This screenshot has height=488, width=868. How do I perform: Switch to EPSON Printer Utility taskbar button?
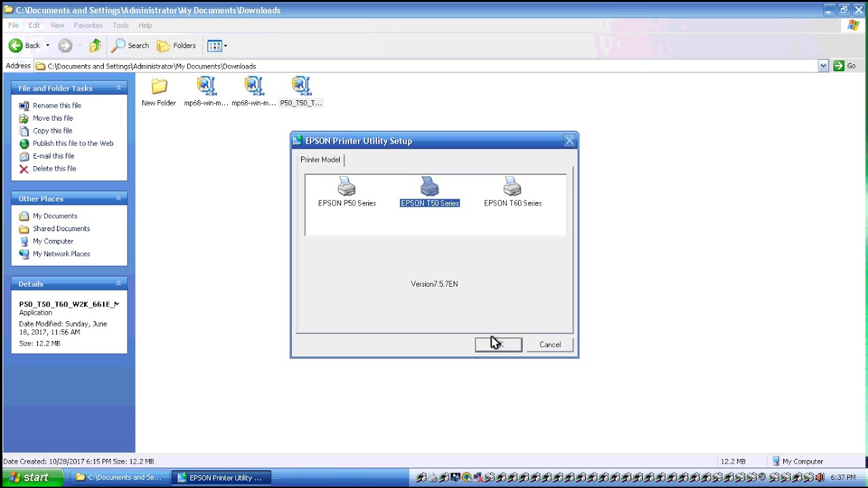221,478
